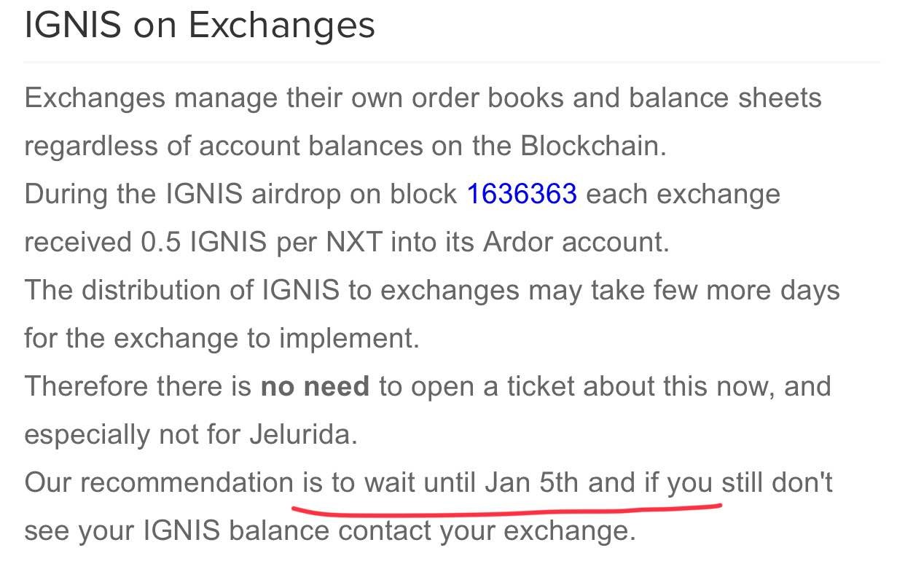Open the block 1636363 link

[x=522, y=195]
